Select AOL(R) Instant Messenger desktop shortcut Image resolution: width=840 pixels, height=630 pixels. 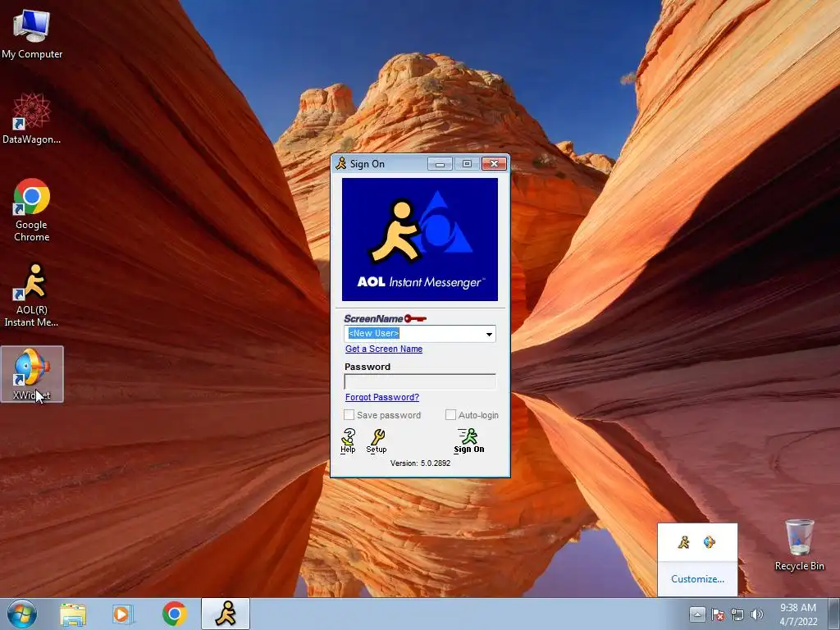[32, 294]
